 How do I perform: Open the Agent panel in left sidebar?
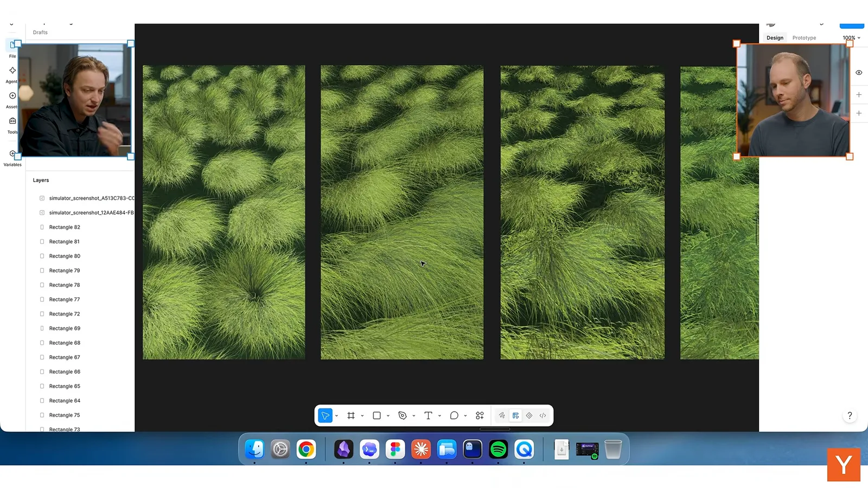coord(12,74)
